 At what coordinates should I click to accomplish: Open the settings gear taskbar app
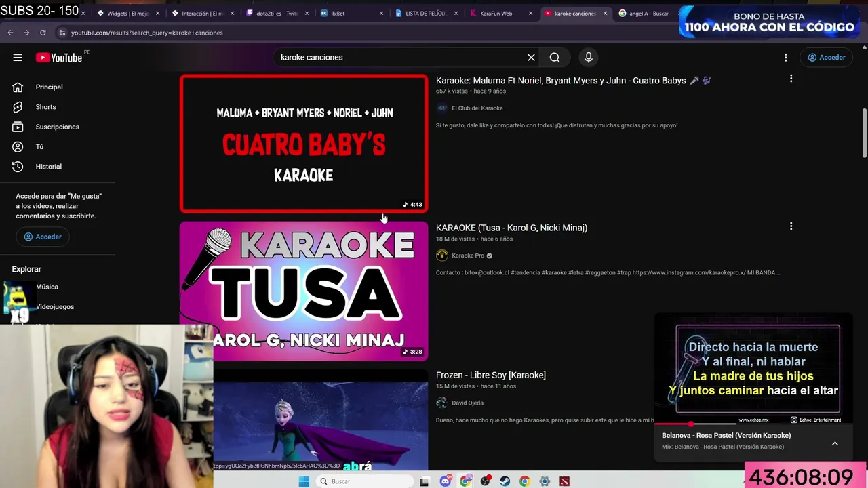point(545,481)
